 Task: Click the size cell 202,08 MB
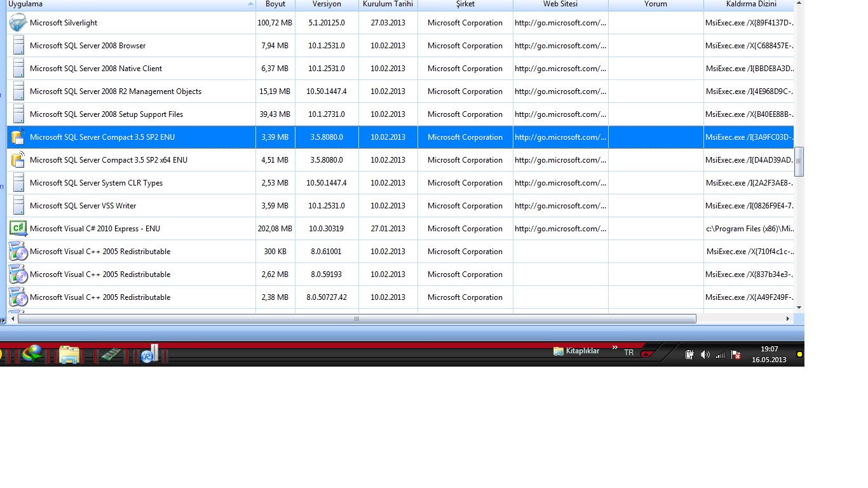275,229
